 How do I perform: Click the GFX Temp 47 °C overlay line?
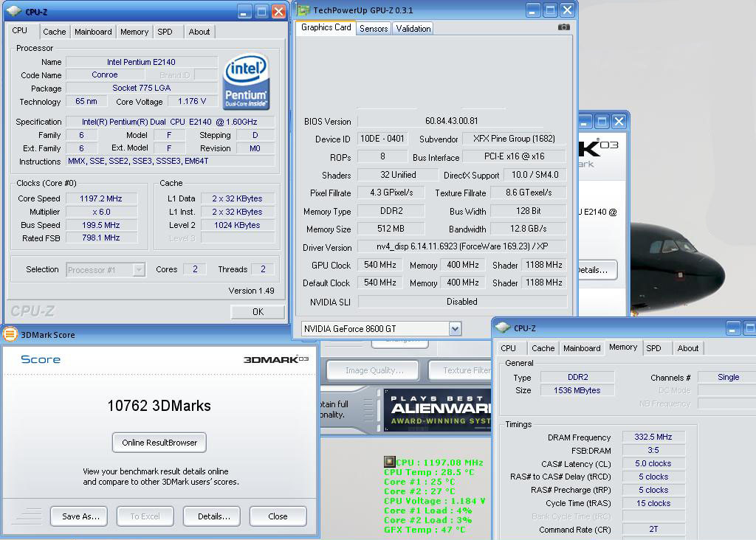[x=425, y=530]
